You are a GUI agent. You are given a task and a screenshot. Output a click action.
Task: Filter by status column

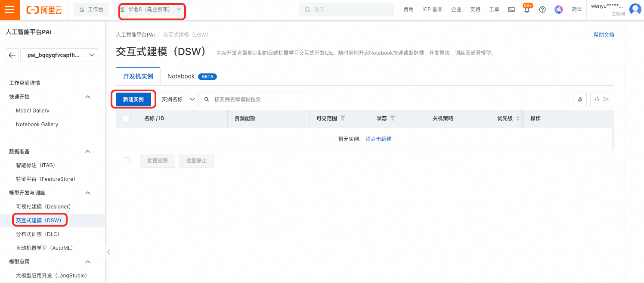[393, 118]
